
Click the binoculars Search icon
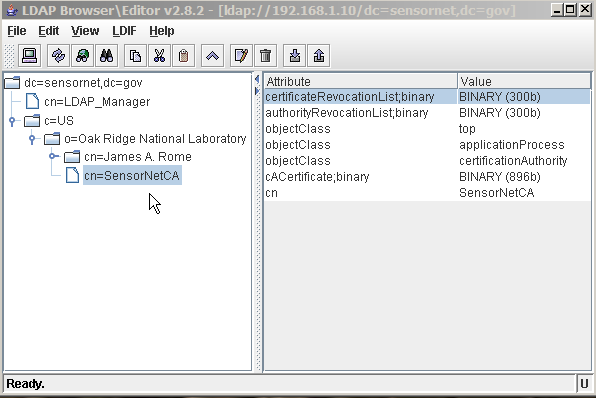[x=106, y=56]
